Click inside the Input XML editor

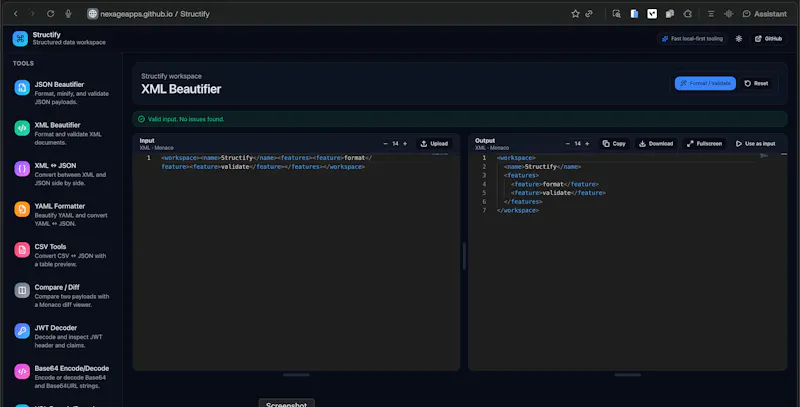296,260
